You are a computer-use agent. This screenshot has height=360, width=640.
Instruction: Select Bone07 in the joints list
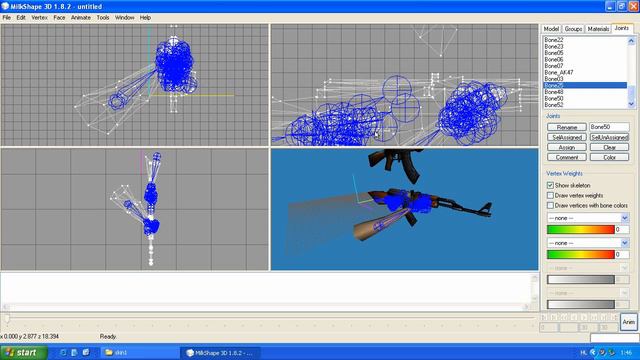pyautogui.click(x=585, y=66)
